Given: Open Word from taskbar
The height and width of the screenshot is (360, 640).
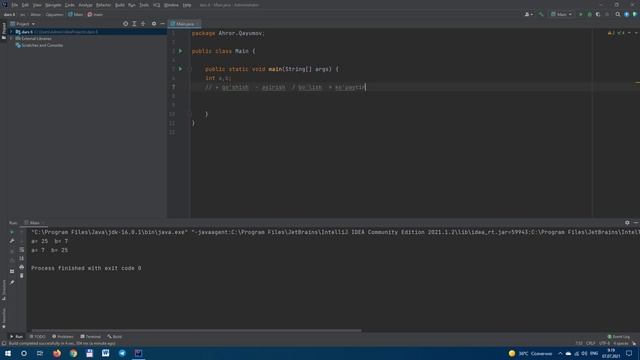Looking at the screenshot, I should pos(105,353).
